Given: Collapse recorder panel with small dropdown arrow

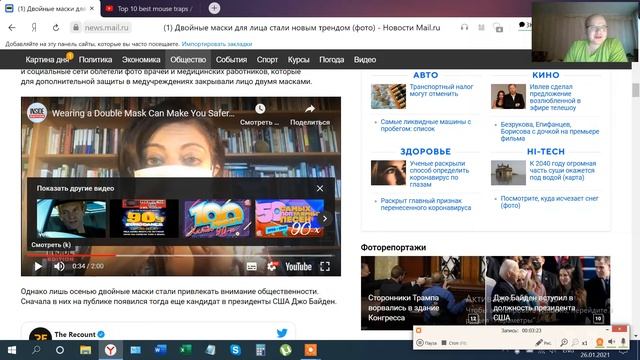Looking at the screenshot, I should pos(607,329).
